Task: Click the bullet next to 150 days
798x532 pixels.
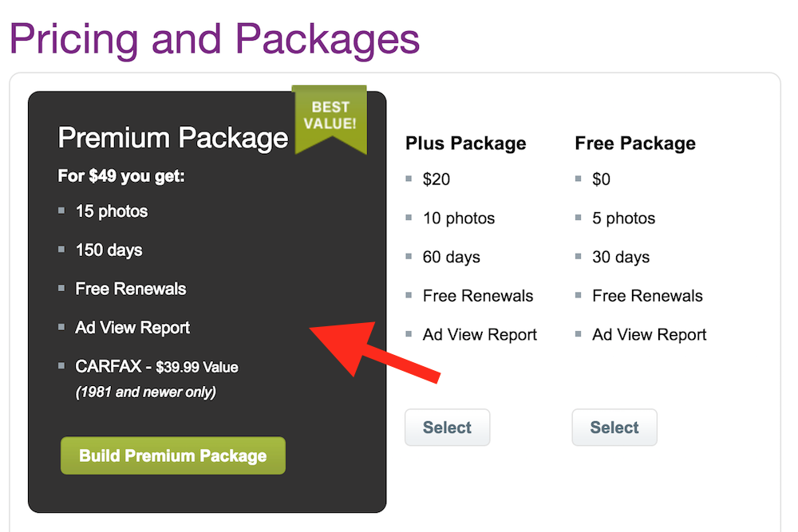Action: 61,249
